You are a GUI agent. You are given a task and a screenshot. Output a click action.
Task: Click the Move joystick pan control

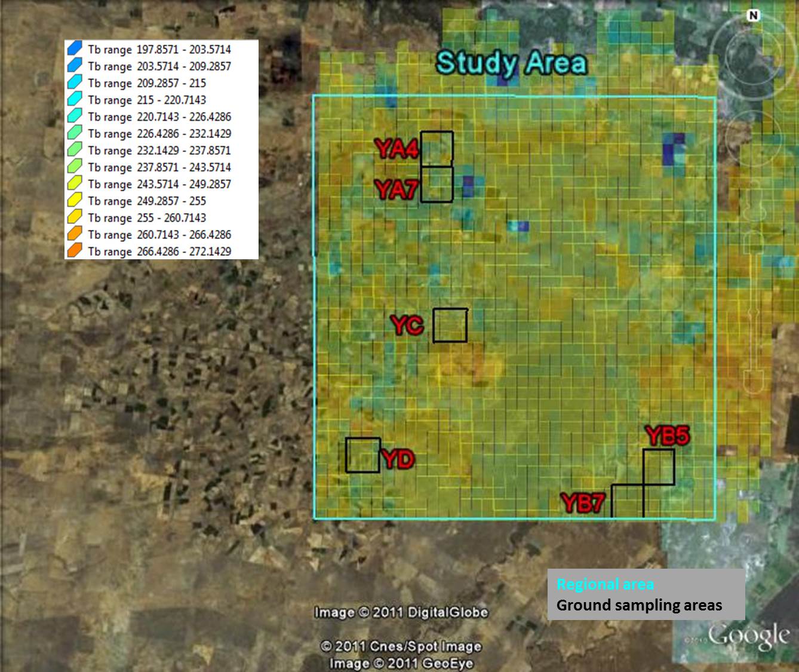(x=753, y=137)
